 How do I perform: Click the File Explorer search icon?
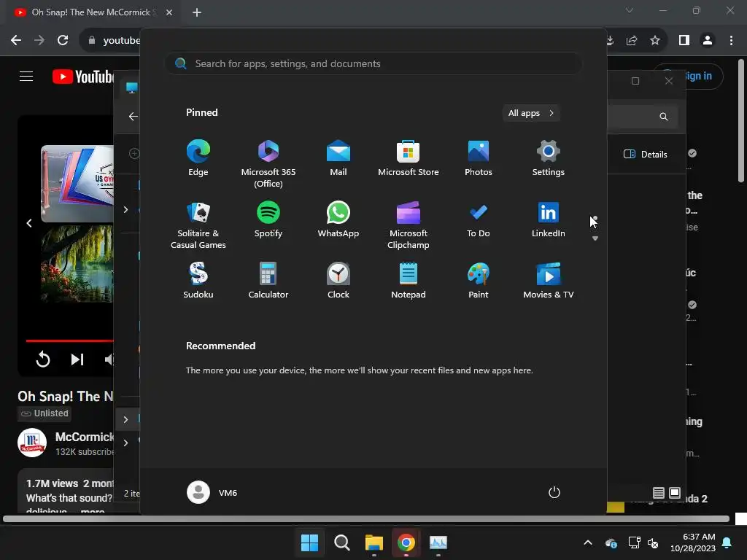click(x=664, y=117)
